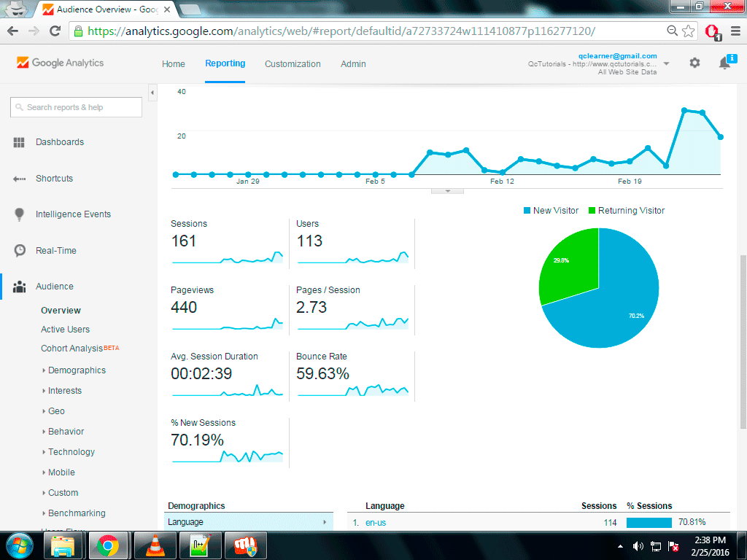Click the Intelligence Events lightbulb icon
This screenshot has height=560, width=747.
[x=20, y=214]
